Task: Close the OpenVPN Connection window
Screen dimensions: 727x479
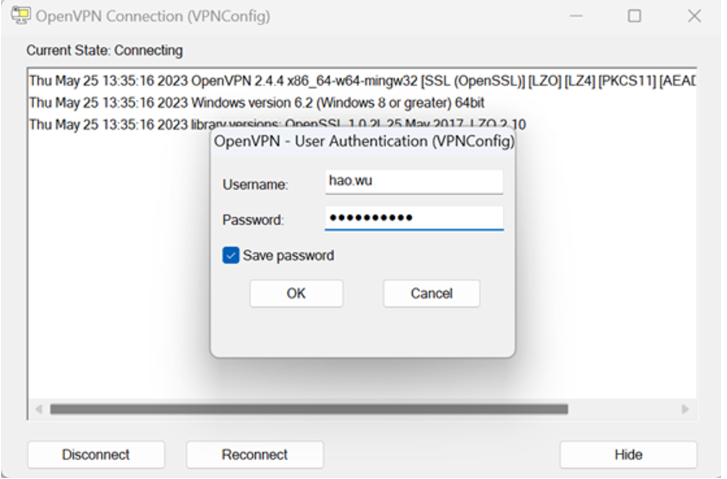Action: pyautogui.click(x=694, y=16)
